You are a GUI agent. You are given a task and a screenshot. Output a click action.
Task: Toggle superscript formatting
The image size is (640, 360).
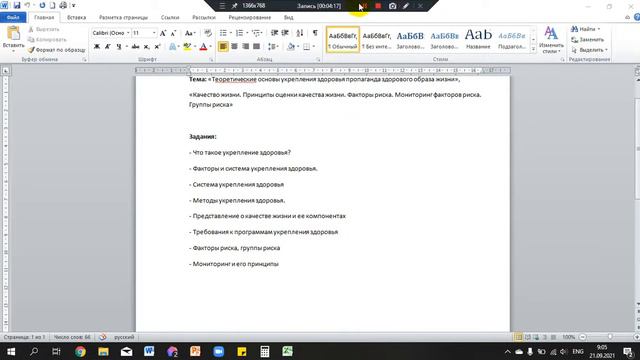[x=157, y=47]
